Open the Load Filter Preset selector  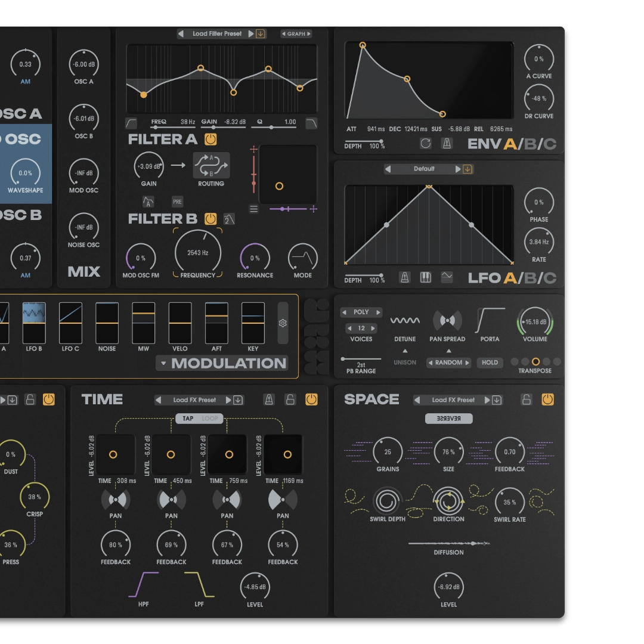click(217, 34)
